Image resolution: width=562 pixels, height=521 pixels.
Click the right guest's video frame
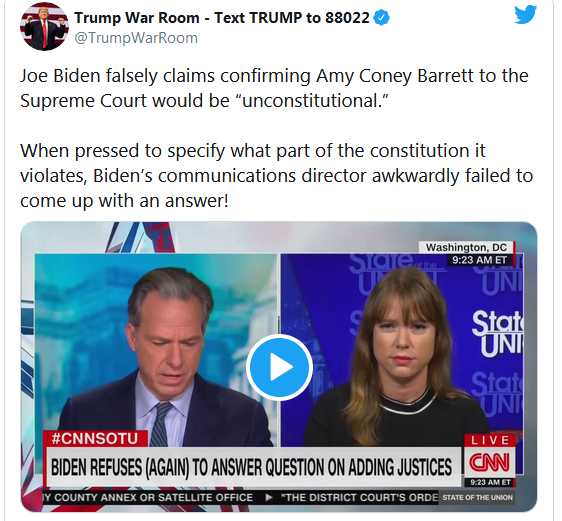(401, 349)
